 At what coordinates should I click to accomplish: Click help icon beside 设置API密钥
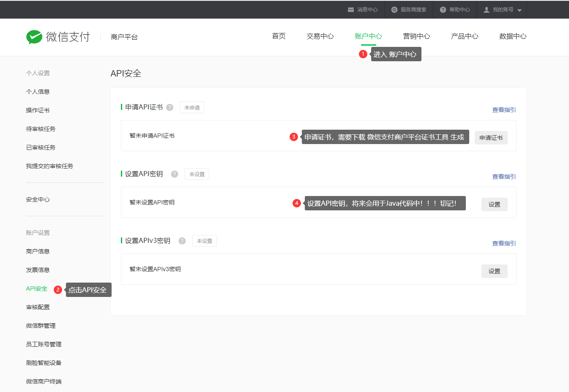[175, 174]
